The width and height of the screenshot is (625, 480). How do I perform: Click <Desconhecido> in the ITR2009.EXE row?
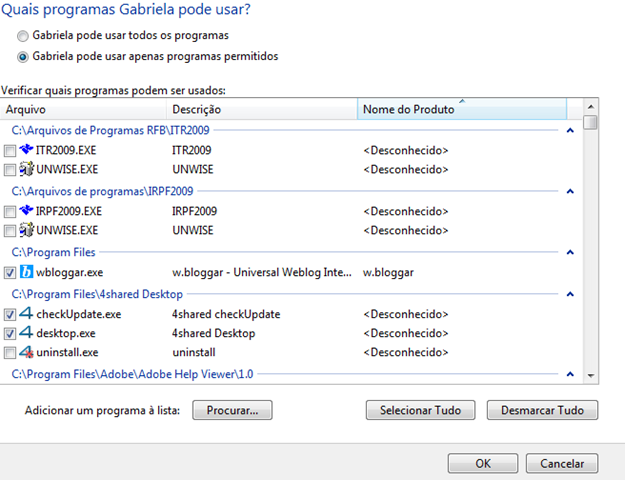(x=406, y=150)
